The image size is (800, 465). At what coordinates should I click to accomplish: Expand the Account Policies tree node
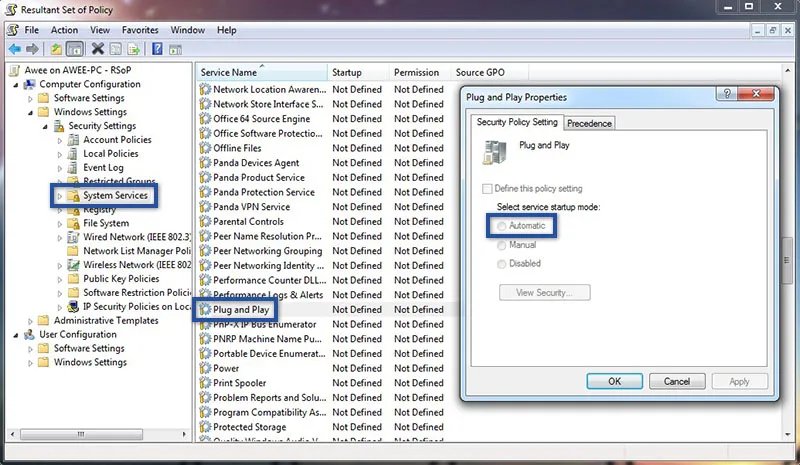[60, 140]
